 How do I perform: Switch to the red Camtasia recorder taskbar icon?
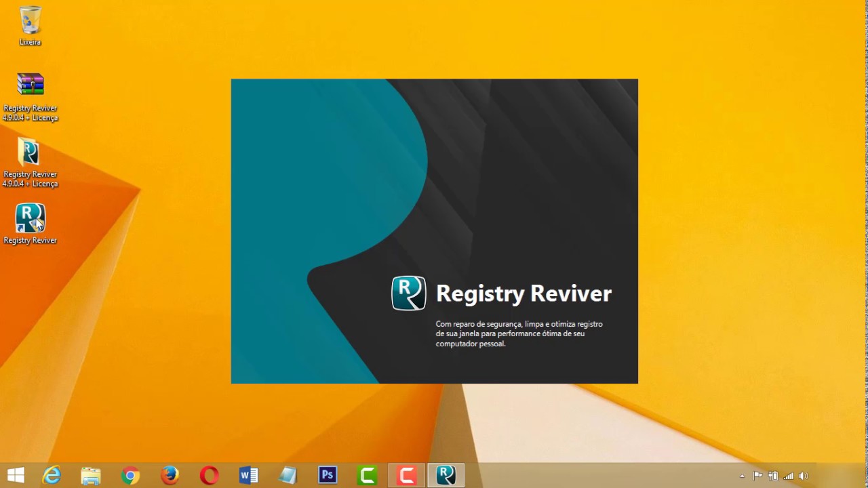pos(406,475)
